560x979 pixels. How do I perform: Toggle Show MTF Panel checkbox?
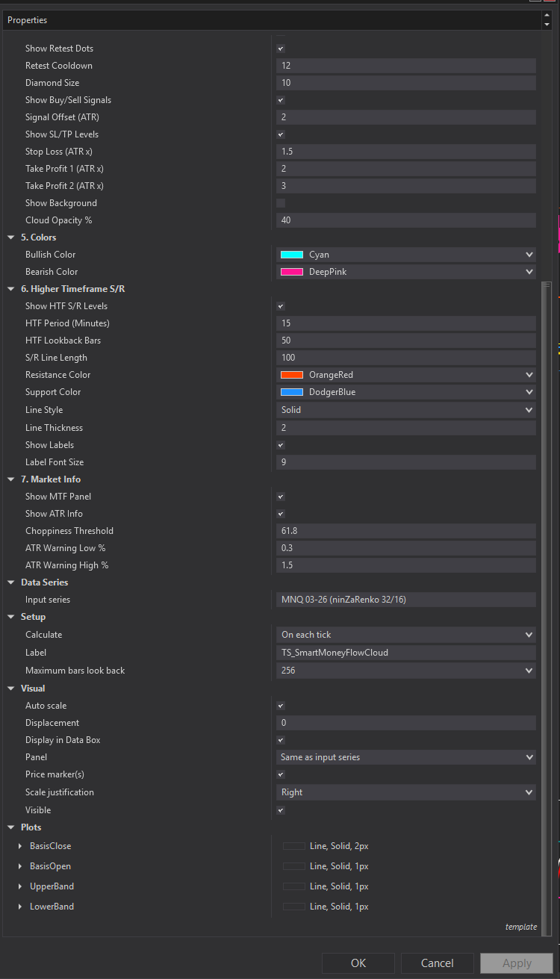(281, 497)
